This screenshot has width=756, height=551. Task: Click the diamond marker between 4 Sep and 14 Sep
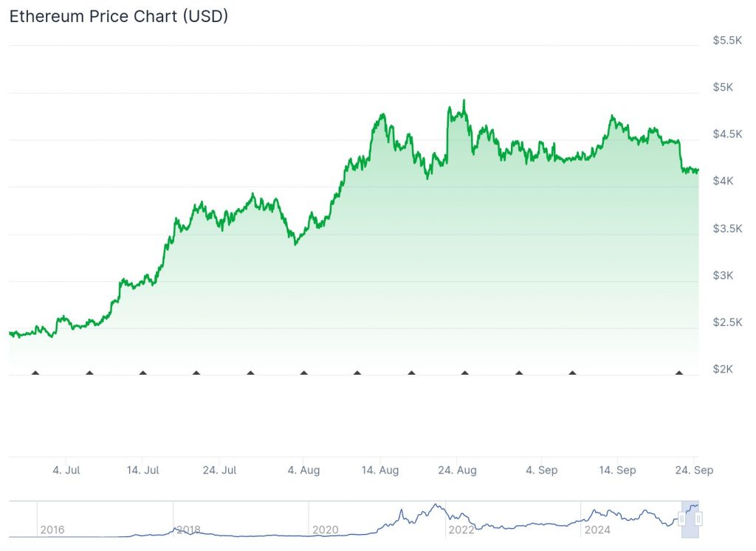[x=572, y=373]
